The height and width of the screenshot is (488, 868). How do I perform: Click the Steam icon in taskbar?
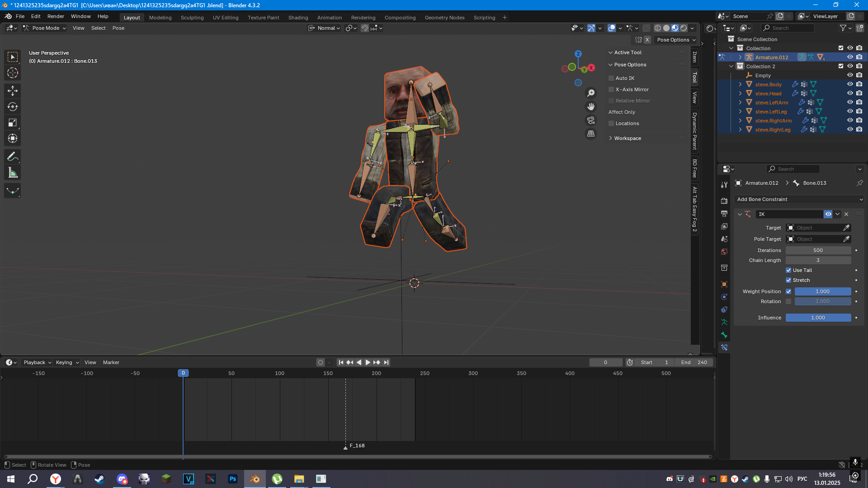pyautogui.click(x=99, y=479)
